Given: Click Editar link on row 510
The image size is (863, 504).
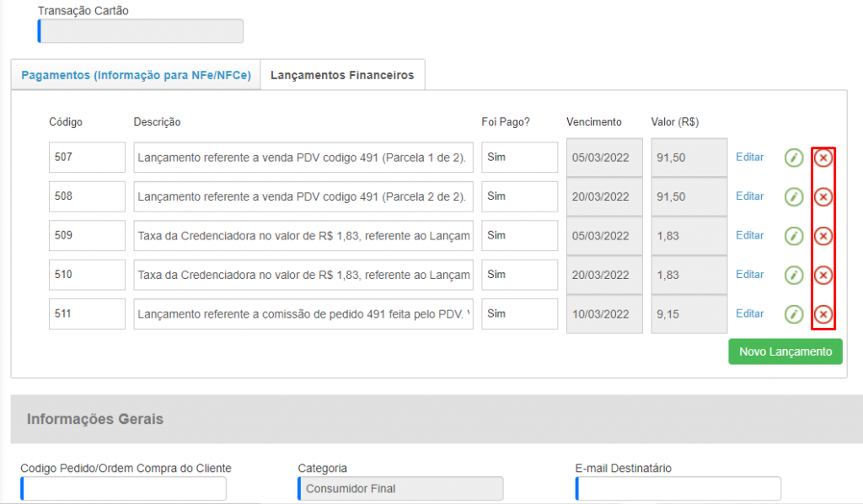Looking at the screenshot, I should (749, 274).
